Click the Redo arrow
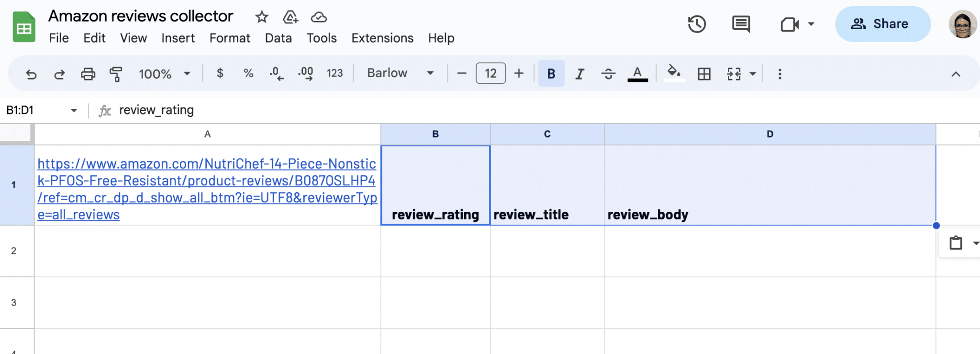The width and height of the screenshot is (980, 354). [59, 74]
